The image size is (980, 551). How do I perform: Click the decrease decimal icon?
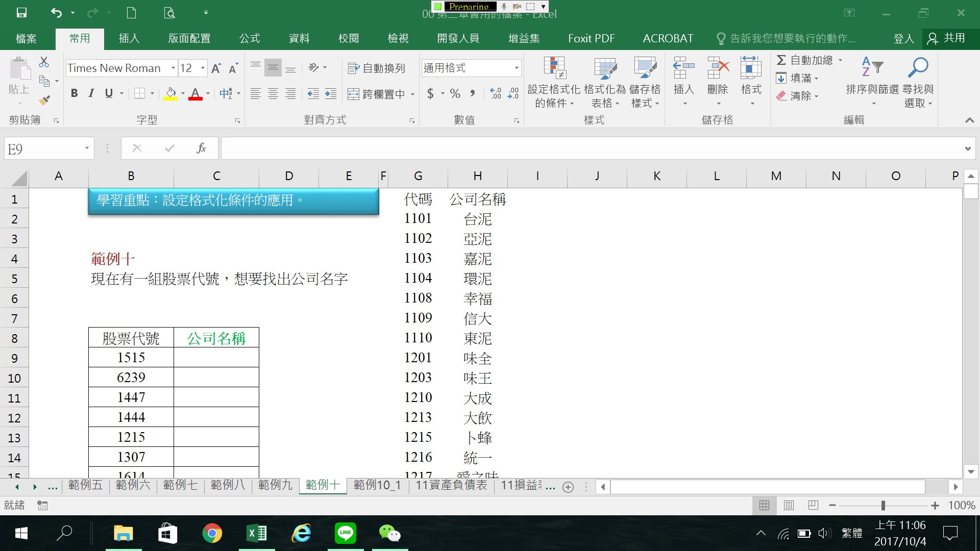click(x=513, y=93)
